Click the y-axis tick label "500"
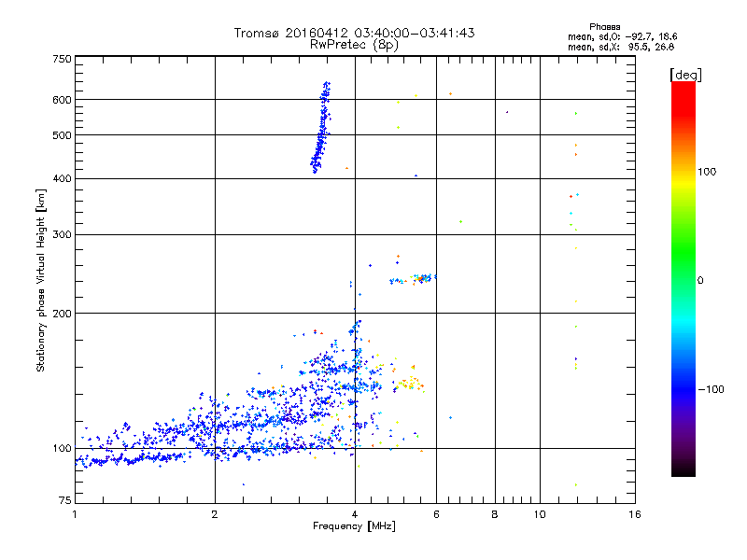 point(62,135)
